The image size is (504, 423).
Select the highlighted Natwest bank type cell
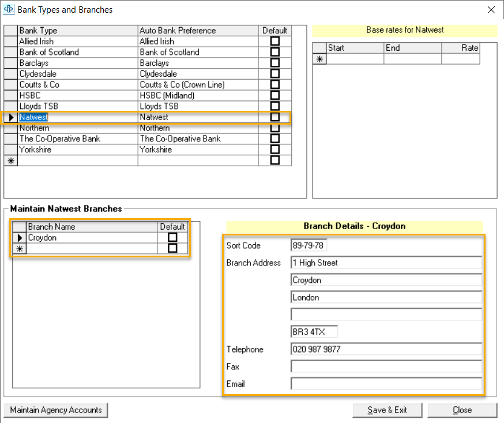pyautogui.click(x=78, y=117)
